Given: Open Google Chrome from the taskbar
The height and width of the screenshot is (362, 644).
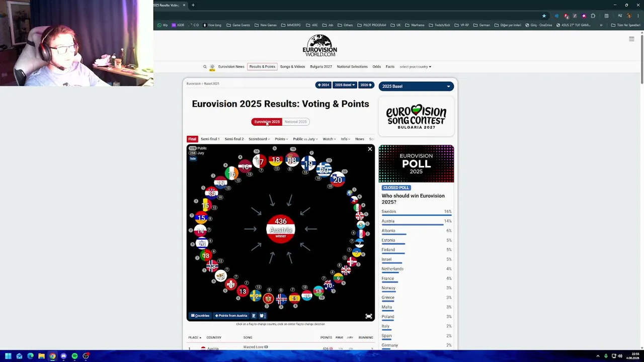Looking at the screenshot, I should (x=52, y=356).
